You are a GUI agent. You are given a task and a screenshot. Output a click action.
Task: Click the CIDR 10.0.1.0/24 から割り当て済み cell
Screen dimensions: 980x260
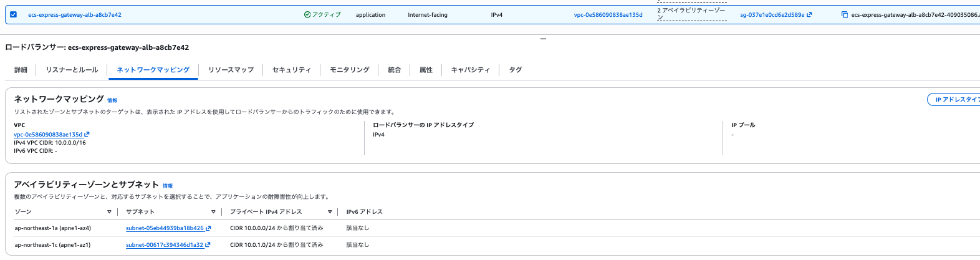point(277,245)
